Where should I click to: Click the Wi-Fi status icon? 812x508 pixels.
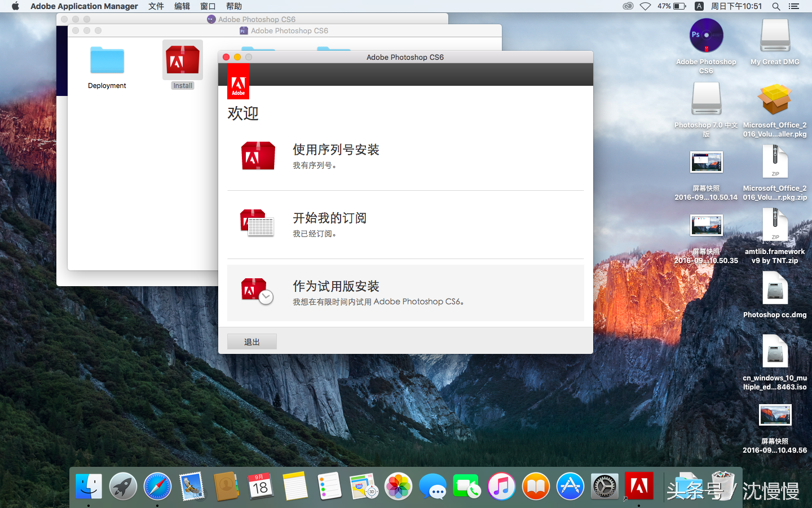[x=646, y=6]
